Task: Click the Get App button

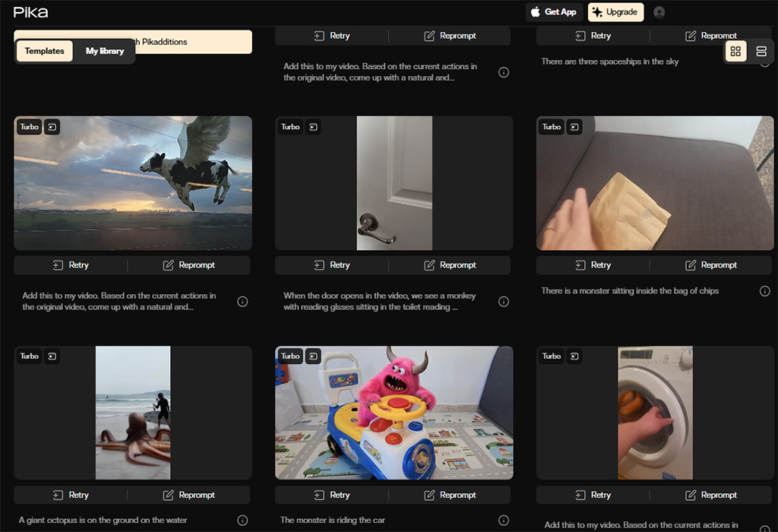Action: [554, 12]
